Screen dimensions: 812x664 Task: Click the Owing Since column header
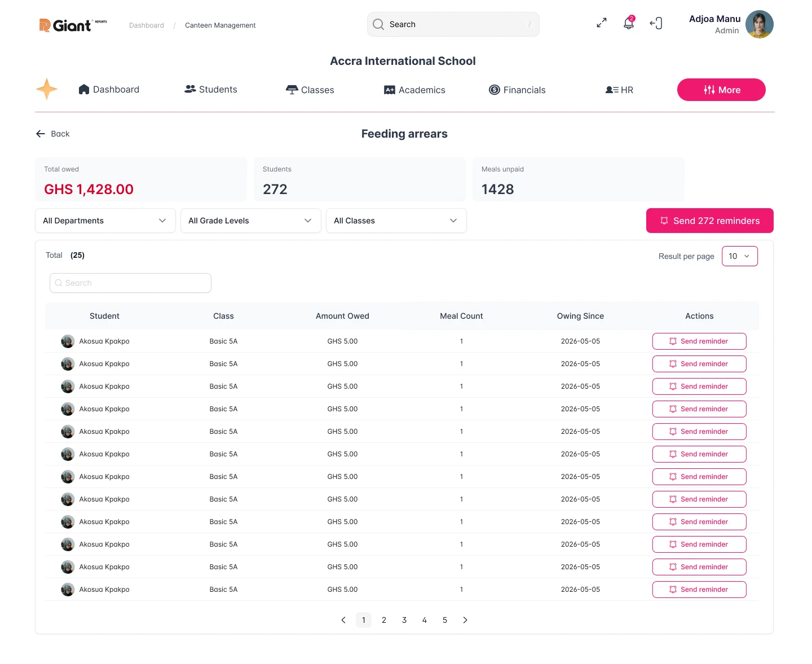point(580,316)
